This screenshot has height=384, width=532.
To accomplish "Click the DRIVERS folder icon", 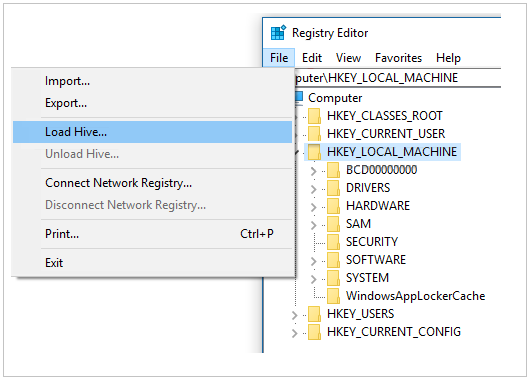I will click(334, 188).
